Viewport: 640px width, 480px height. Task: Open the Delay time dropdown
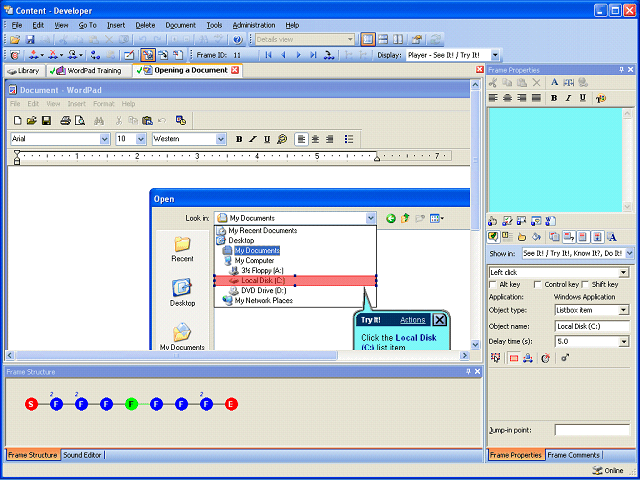[624, 342]
